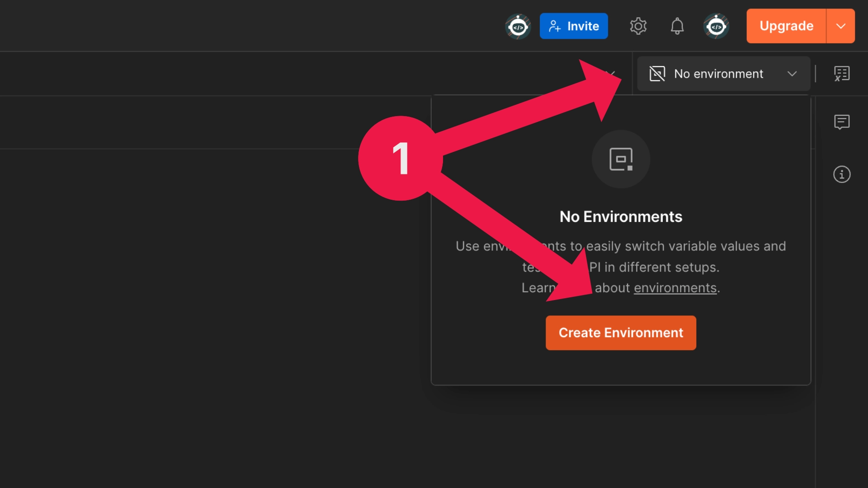Click the team avatar left of Invite
Screen dimensions: 868x488
(x=518, y=27)
